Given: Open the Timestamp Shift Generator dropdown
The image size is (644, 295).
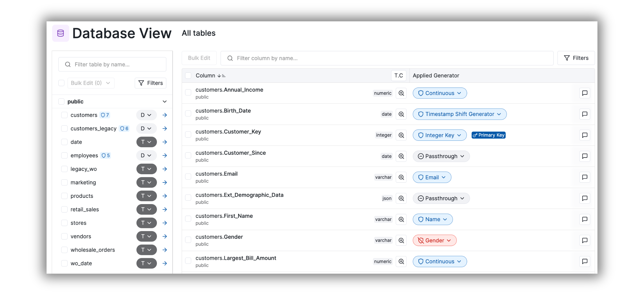Looking at the screenshot, I should 459,114.
